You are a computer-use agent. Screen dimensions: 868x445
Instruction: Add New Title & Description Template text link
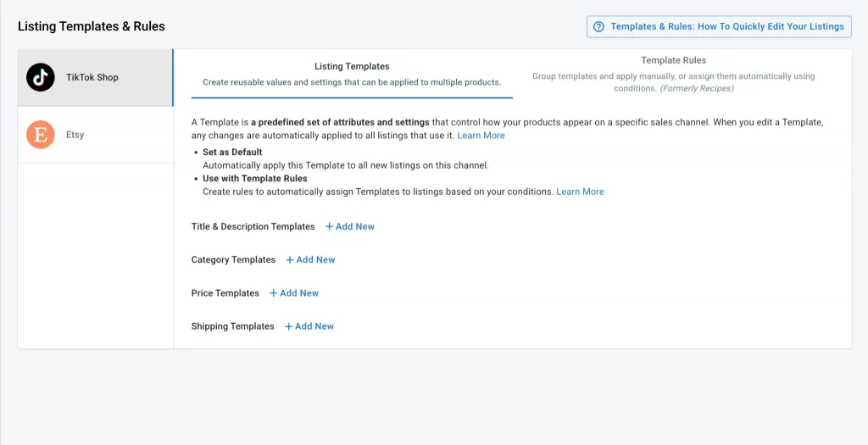(x=355, y=226)
